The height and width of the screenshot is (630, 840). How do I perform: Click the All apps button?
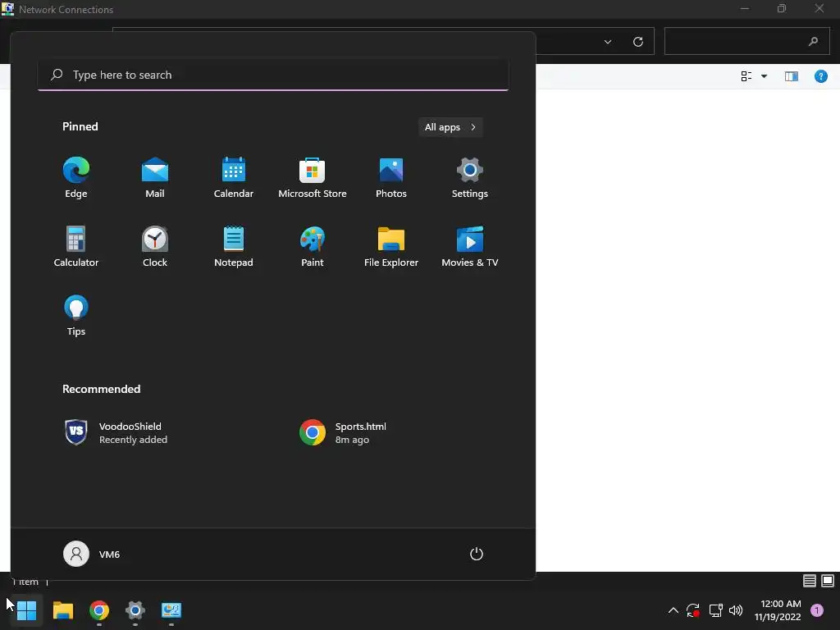450,127
